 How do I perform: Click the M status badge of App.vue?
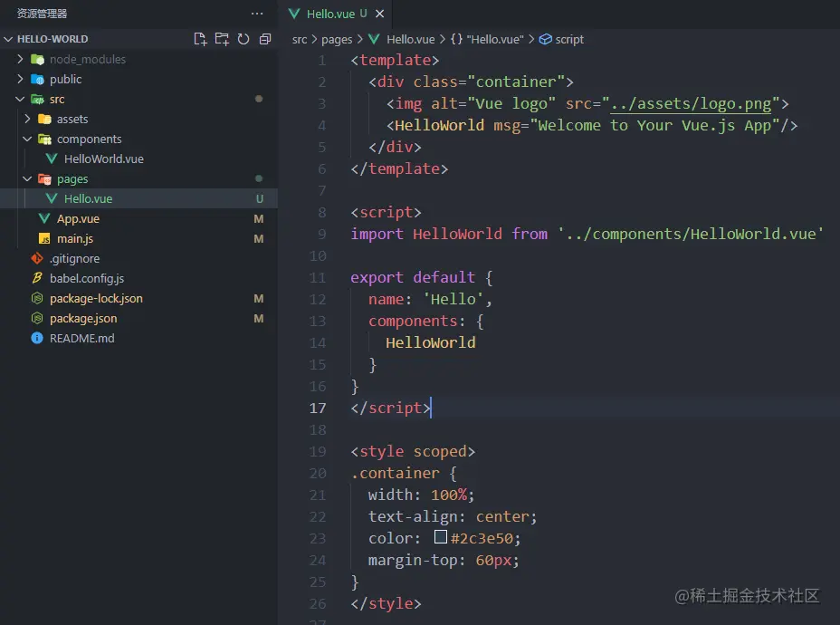pos(259,218)
